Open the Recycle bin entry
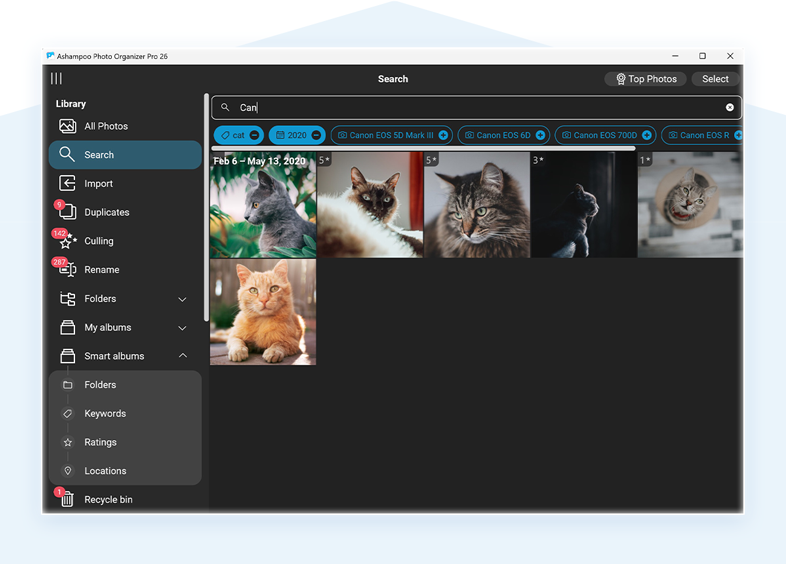The height and width of the screenshot is (564, 786). [x=125, y=499]
